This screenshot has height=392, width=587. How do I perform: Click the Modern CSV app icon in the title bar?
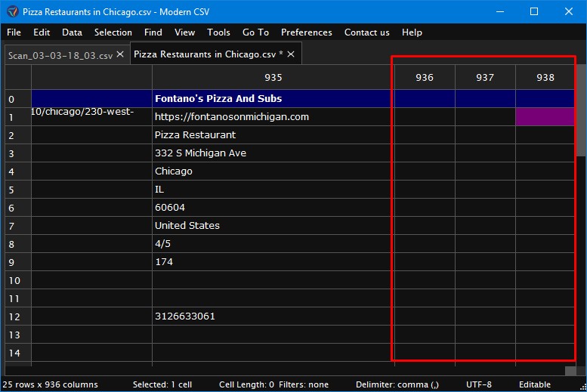[12, 11]
